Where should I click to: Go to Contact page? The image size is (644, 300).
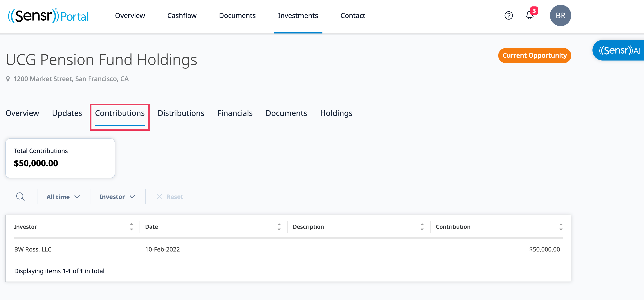coord(352,15)
